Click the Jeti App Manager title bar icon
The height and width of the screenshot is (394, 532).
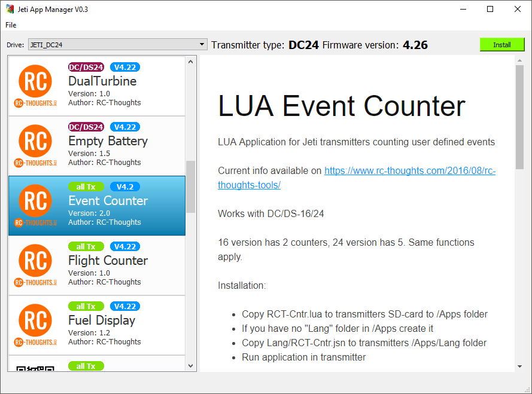10,9
